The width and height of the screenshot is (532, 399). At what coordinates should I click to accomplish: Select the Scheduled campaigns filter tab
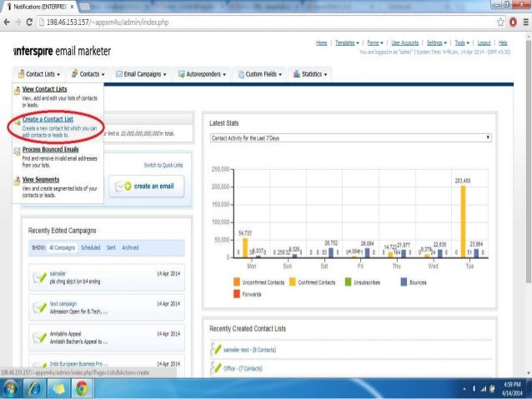pos(91,247)
